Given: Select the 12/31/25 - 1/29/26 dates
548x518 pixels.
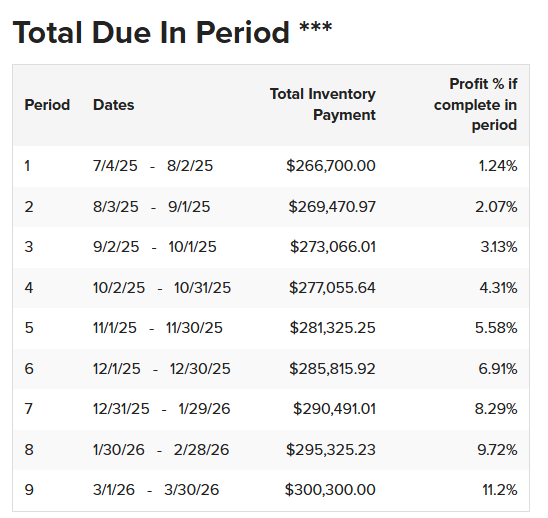Looking at the screenshot, I should 161,409.
